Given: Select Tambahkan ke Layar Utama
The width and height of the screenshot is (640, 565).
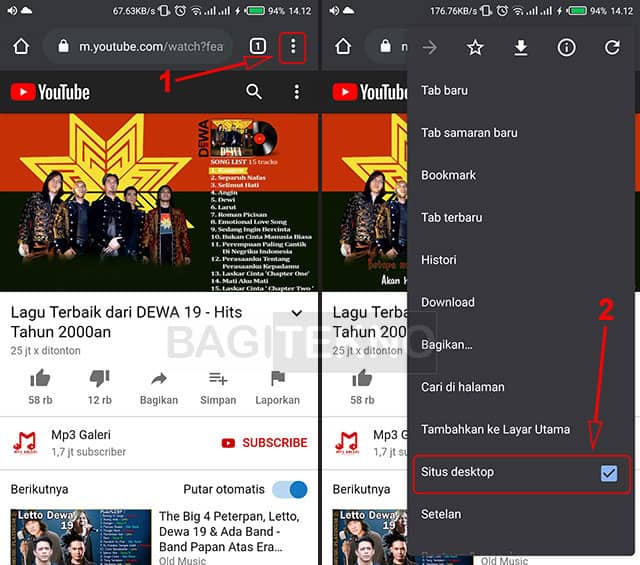Looking at the screenshot, I should point(521,429).
